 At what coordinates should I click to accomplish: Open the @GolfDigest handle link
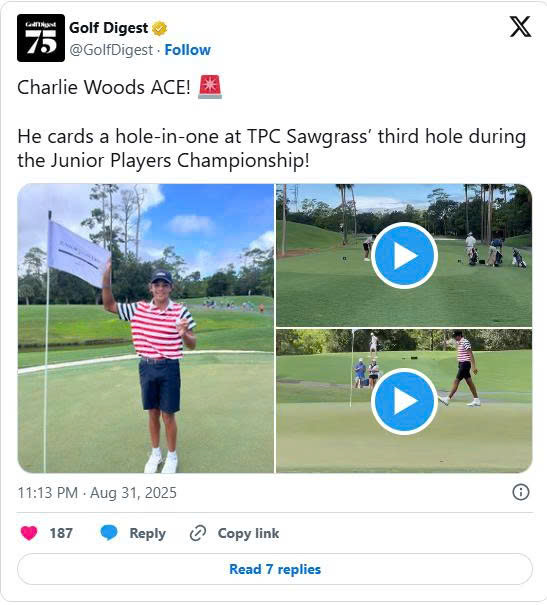(111, 50)
